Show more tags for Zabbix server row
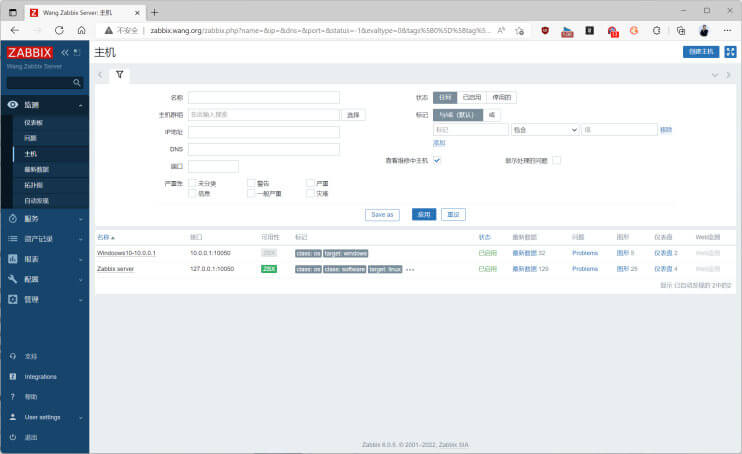 [x=410, y=269]
